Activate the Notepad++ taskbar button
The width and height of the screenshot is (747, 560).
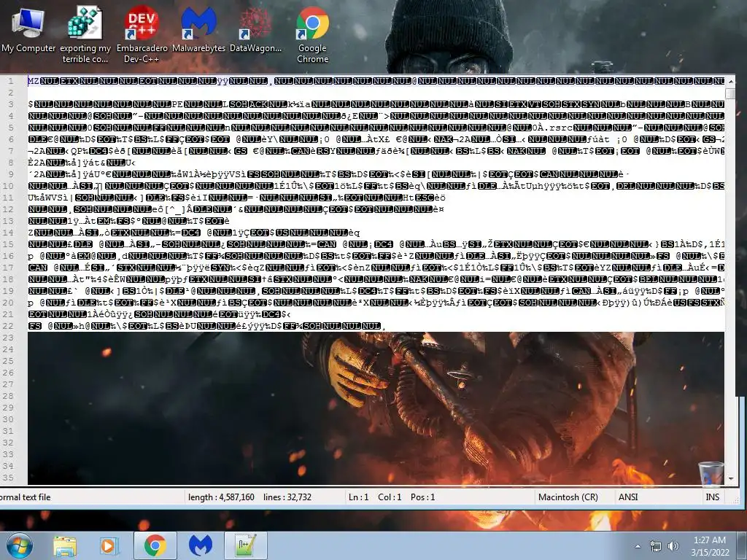tap(246, 545)
